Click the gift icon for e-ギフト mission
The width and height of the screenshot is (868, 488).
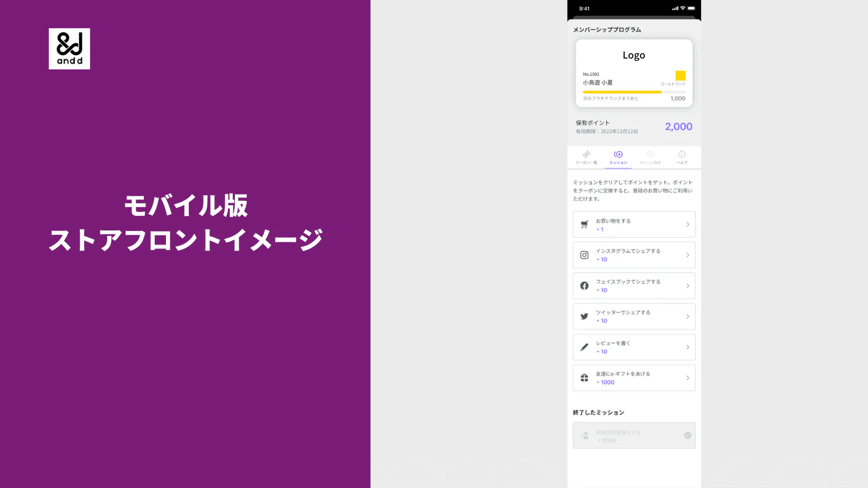click(x=584, y=378)
